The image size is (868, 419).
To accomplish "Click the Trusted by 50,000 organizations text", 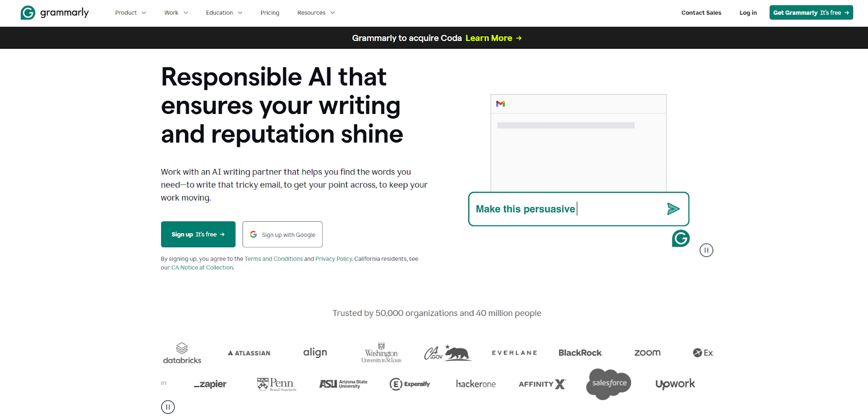I will tap(437, 313).
